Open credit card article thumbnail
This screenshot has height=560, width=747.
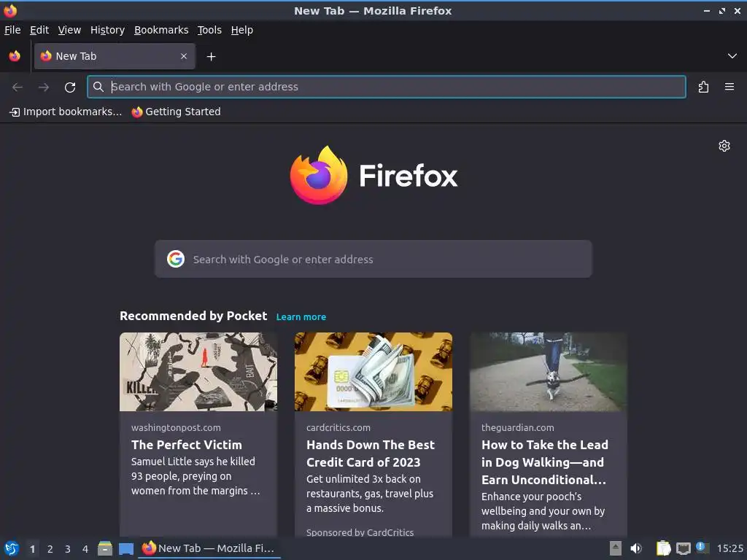point(373,372)
